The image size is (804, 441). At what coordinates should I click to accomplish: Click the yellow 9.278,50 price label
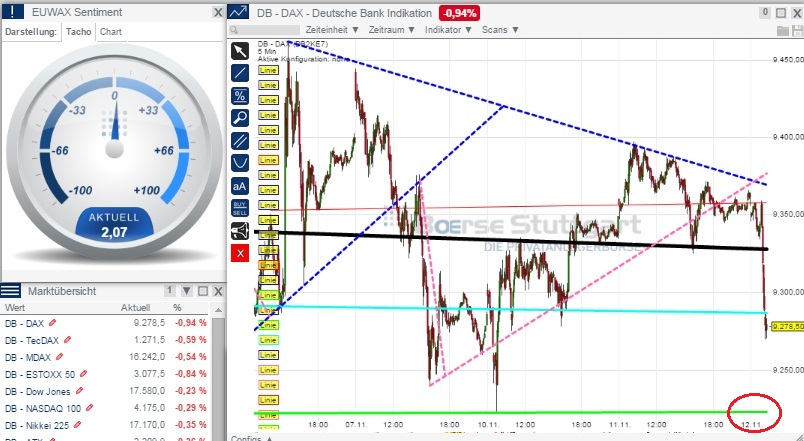coord(787,326)
